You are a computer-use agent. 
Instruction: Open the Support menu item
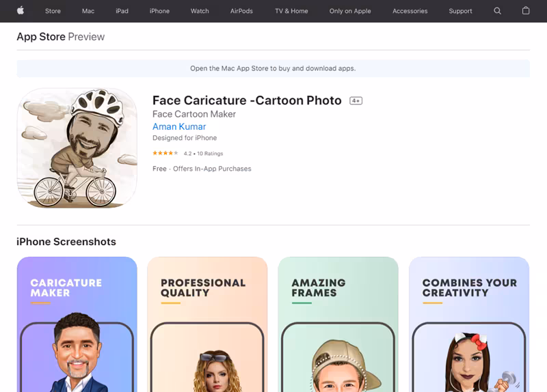coord(460,11)
